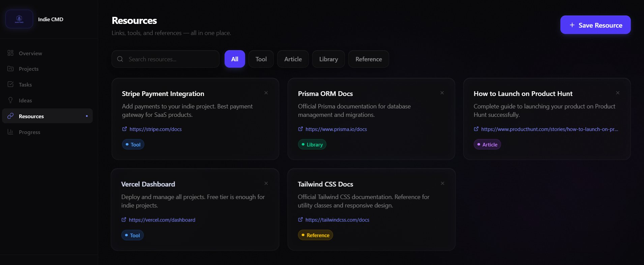
Task: Filter resources by Article
Action: 293,59
